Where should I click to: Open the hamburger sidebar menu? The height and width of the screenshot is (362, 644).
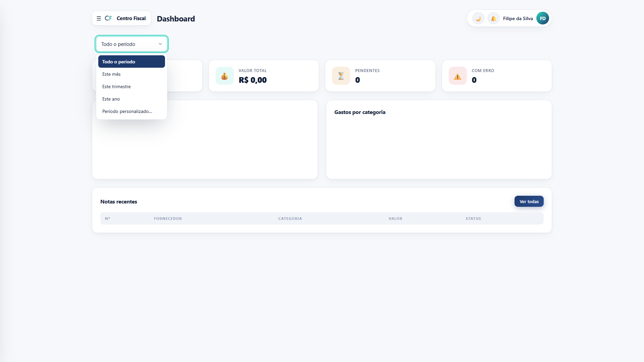click(99, 18)
